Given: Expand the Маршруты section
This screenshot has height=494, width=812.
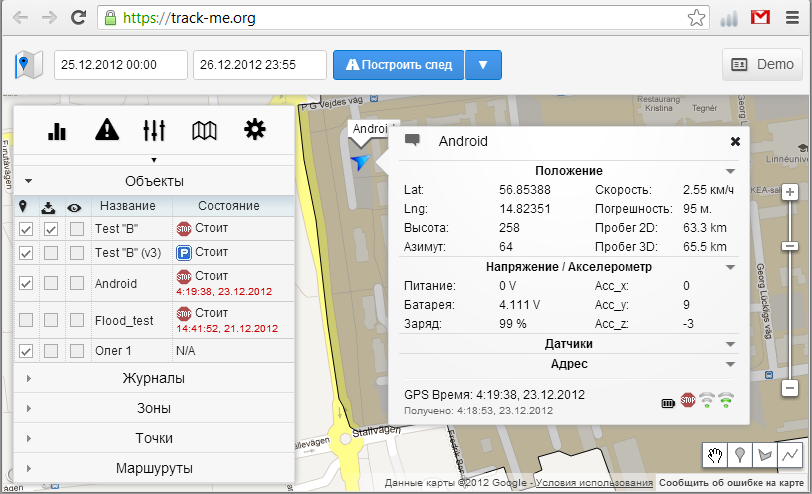Looking at the screenshot, I should point(154,468).
